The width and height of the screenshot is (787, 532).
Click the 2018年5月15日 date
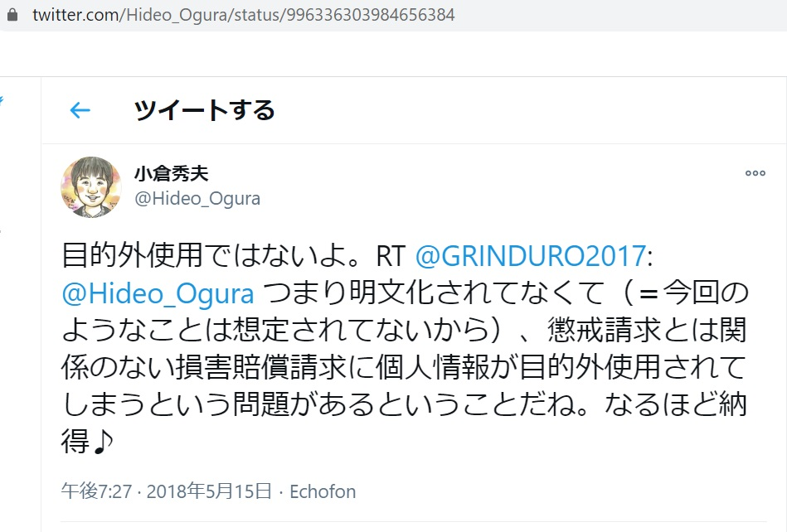209,491
